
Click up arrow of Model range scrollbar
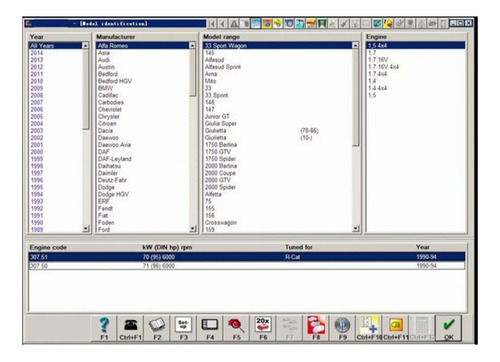coord(355,45)
